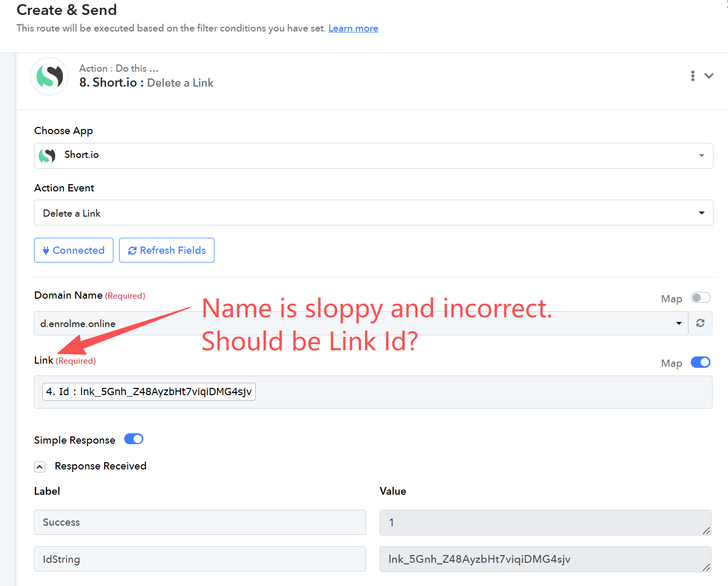Collapse the Response Received section
Viewport: 728px width, 586px height.
[x=40, y=467]
